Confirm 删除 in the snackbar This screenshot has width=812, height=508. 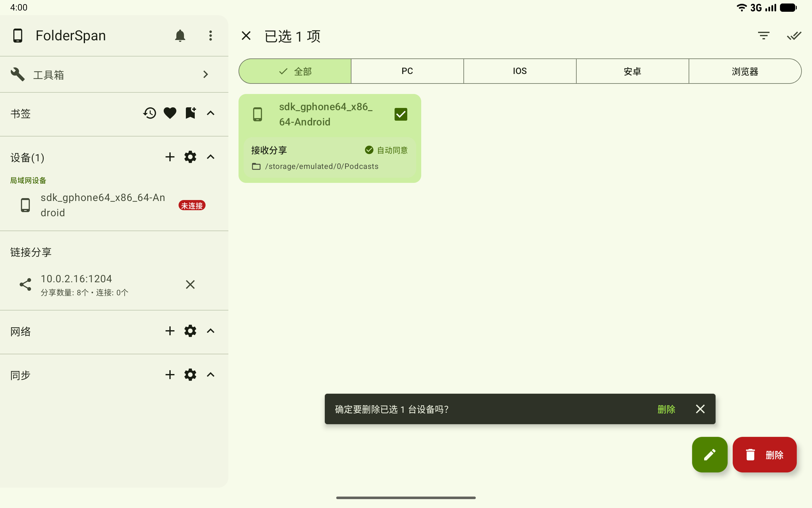[x=666, y=409]
